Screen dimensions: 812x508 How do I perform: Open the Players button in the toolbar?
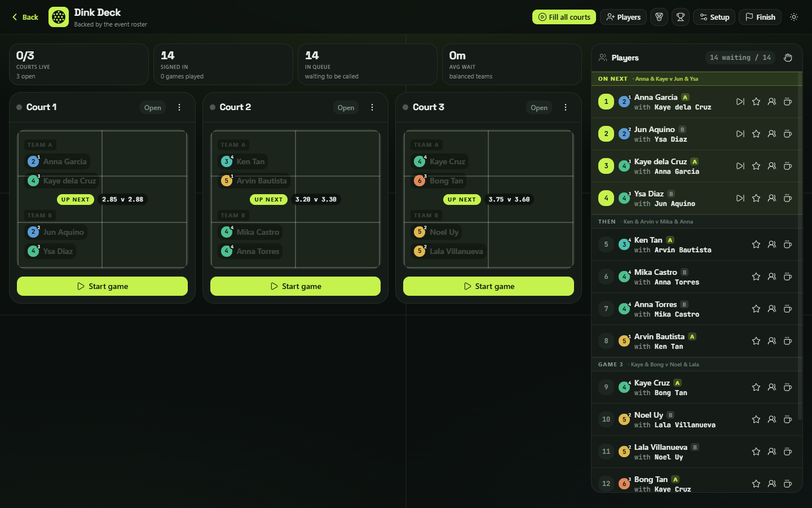623,17
